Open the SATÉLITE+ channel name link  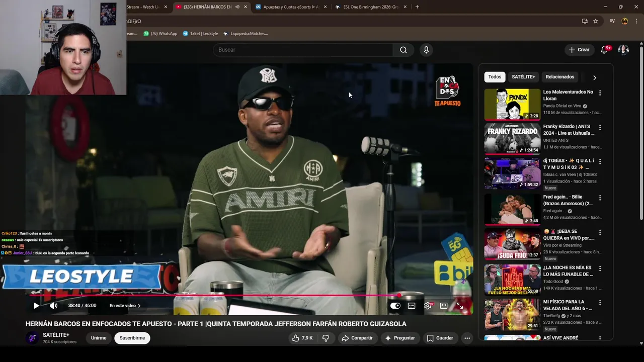click(56, 335)
